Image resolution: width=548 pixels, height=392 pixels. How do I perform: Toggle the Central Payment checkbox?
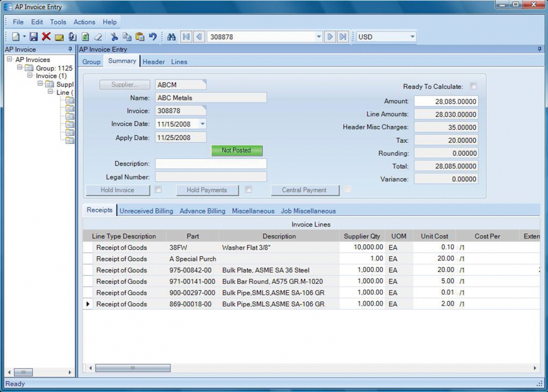[347, 189]
